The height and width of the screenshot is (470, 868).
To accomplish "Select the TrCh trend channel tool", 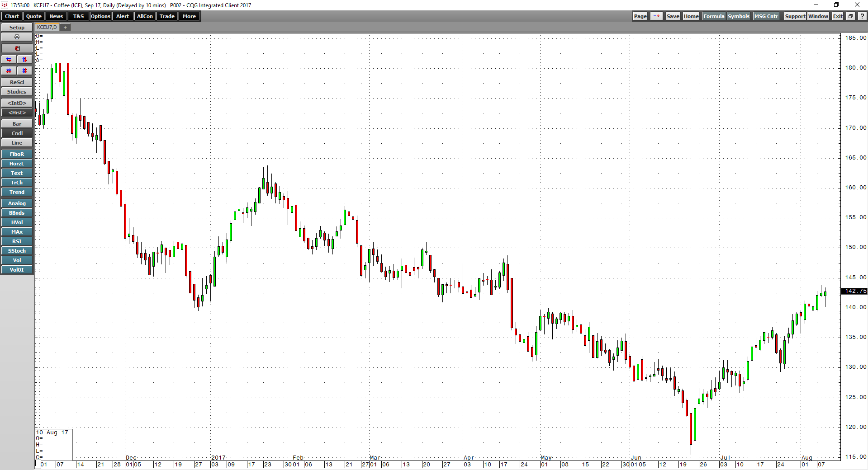I will click(17, 183).
